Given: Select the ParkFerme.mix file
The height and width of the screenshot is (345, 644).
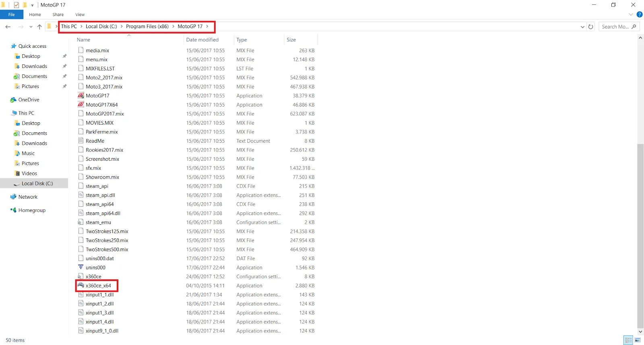Looking at the screenshot, I should 101,132.
